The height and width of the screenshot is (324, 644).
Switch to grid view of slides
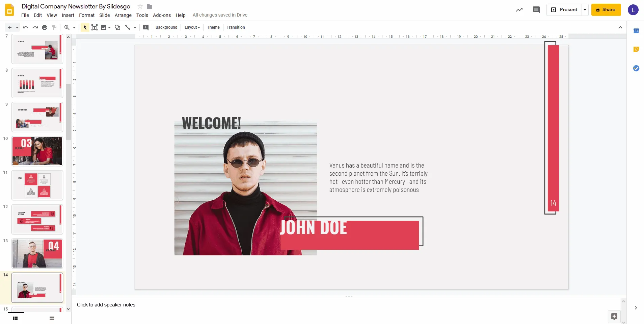tap(52, 318)
